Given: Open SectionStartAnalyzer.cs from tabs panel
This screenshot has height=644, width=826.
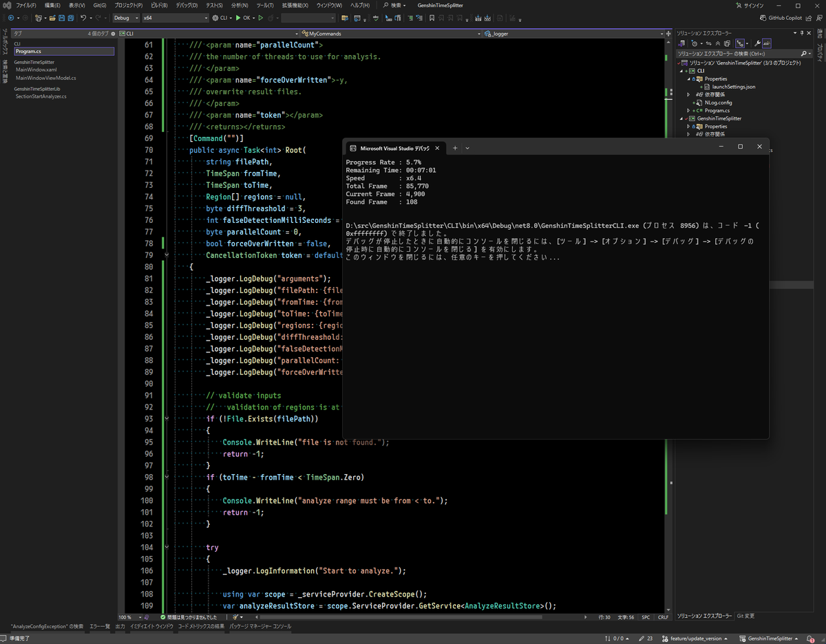Looking at the screenshot, I should click(41, 96).
